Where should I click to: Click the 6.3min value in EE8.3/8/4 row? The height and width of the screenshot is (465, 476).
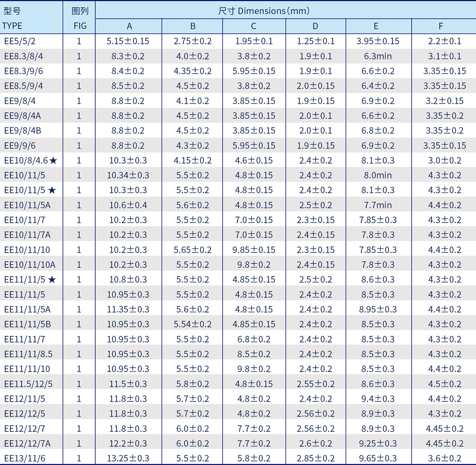tap(378, 56)
